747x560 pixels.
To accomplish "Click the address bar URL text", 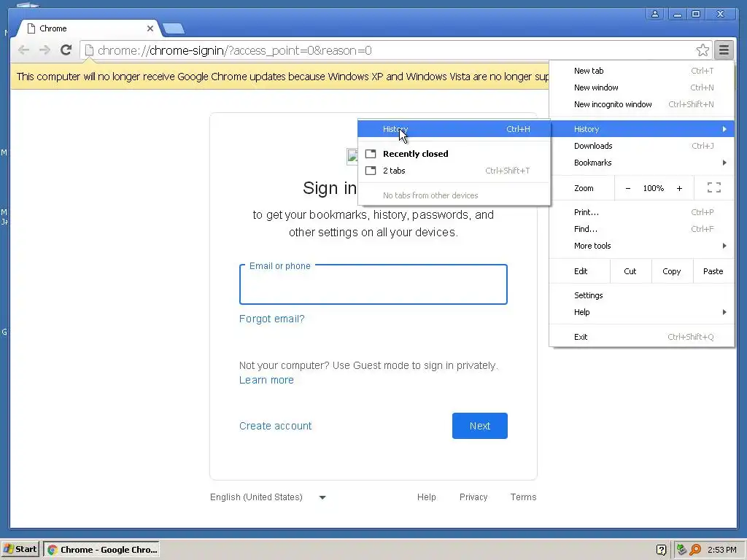I will click(x=234, y=50).
